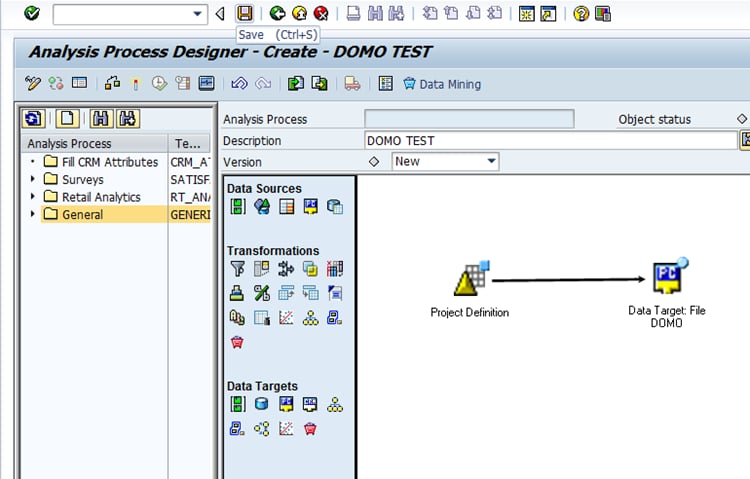Click file PC icon under Data Targets
This screenshot has height=479, width=750.
[x=286, y=404]
